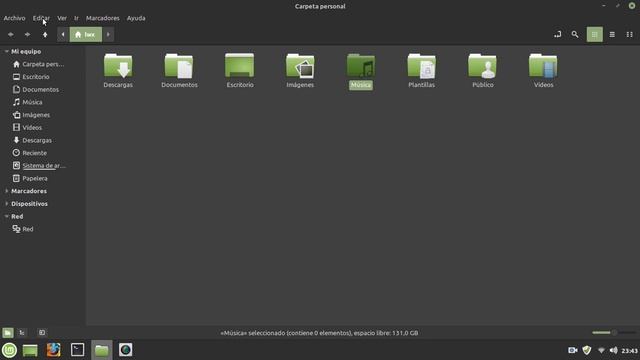Open the network tray icon

pyautogui.click(x=601, y=350)
